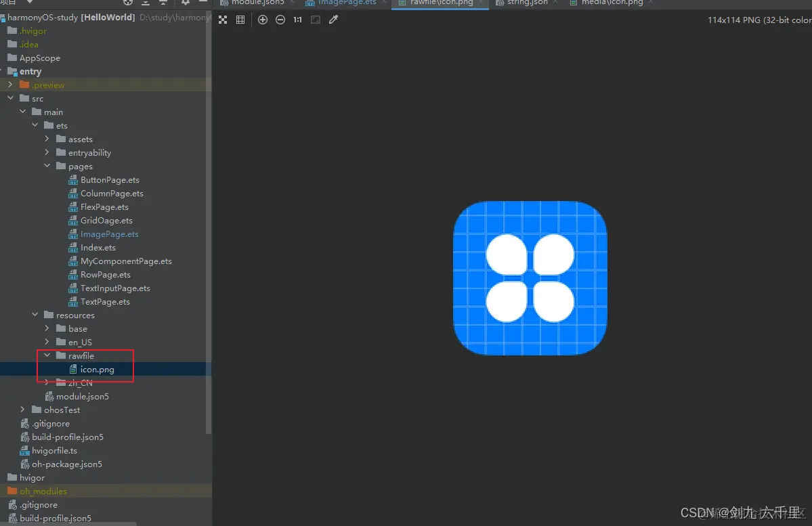Collapse the main folder
This screenshot has width=812, height=526.
(23, 111)
